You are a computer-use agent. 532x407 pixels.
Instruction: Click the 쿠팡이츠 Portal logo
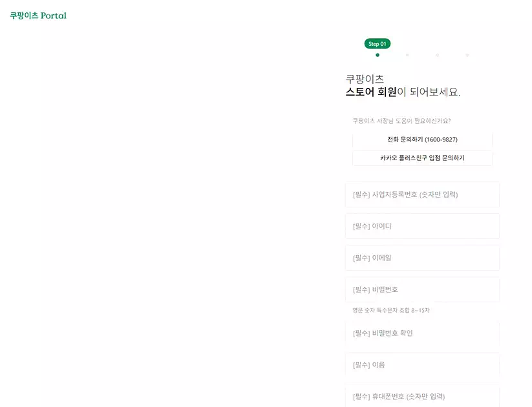pos(37,14)
